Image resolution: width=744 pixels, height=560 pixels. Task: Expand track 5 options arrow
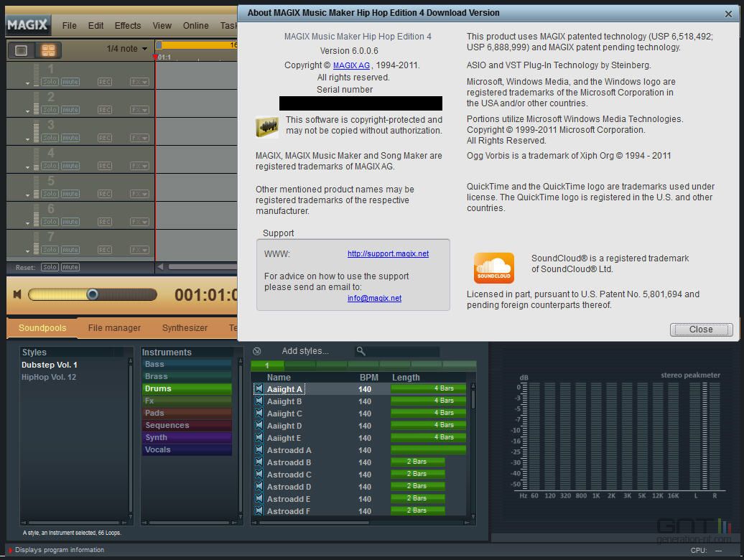[27, 195]
